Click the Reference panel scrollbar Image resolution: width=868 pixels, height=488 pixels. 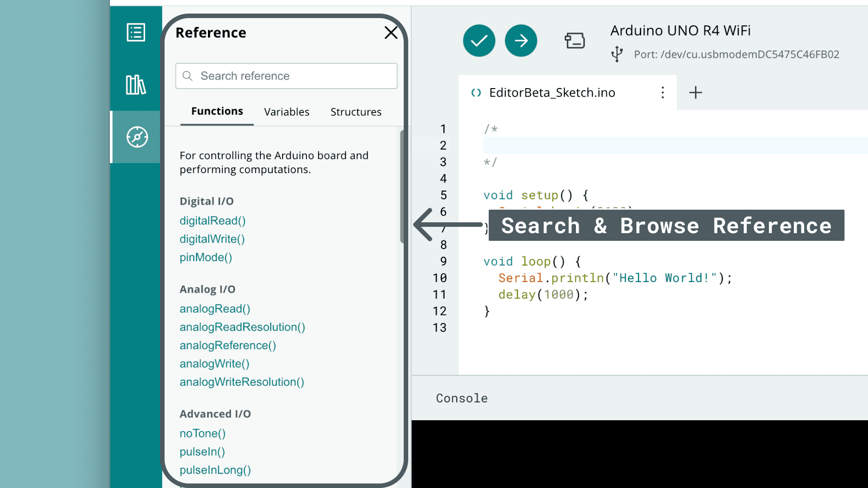click(x=401, y=186)
